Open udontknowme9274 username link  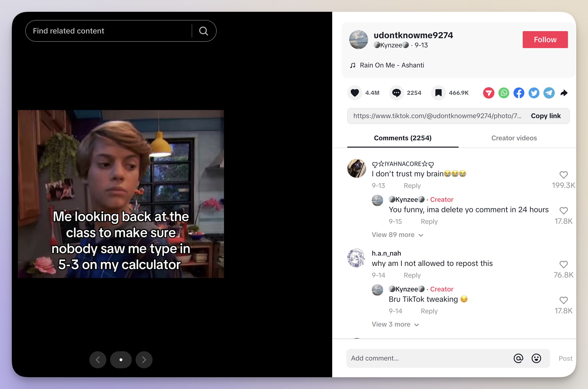pos(413,35)
